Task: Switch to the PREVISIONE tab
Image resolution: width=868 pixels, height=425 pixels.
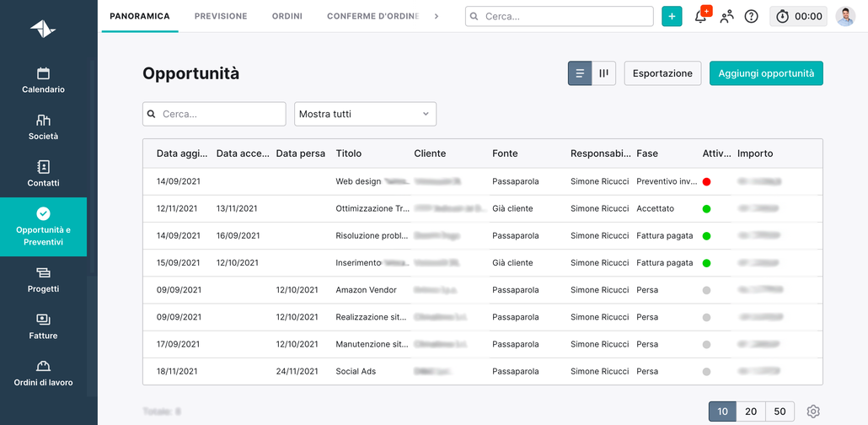Action: tap(221, 16)
